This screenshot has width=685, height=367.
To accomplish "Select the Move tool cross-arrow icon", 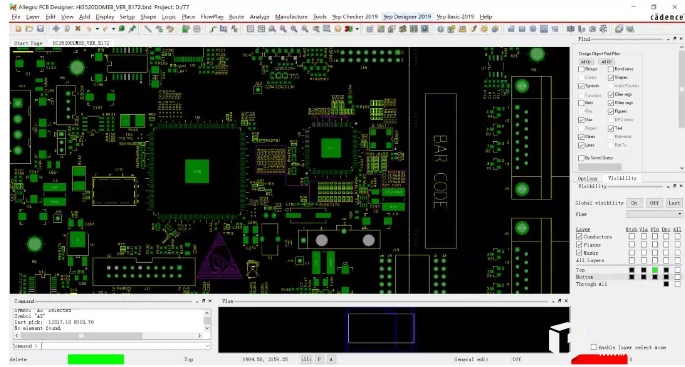I will (56, 29).
